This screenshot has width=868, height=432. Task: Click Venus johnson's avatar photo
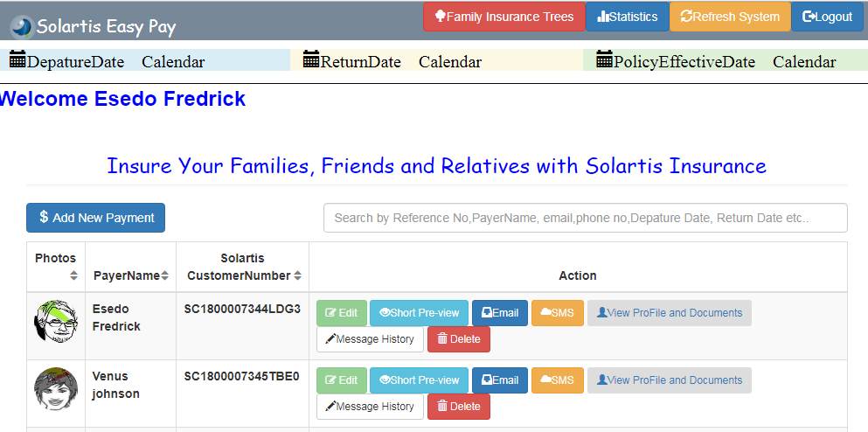[55, 389]
